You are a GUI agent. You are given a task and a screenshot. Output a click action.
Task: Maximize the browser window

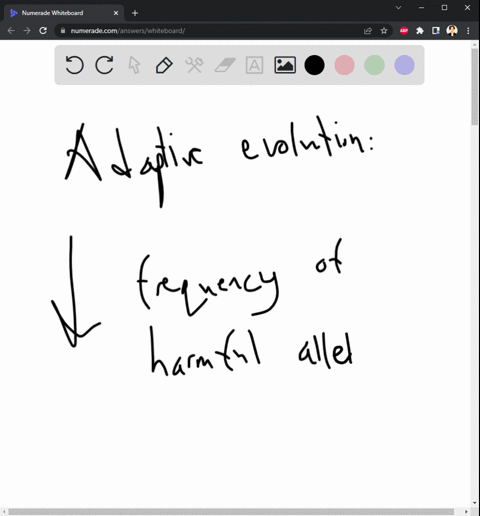(444, 7)
